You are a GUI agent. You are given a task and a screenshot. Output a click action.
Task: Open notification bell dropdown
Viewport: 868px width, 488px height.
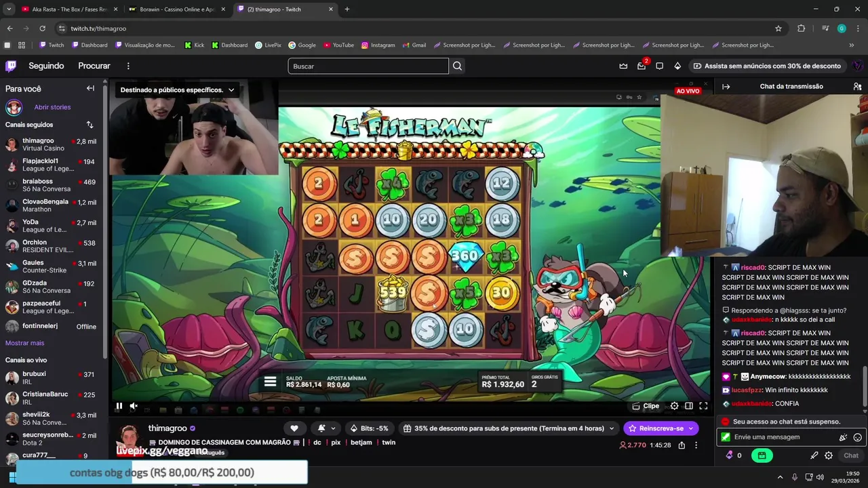[x=326, y=428]
